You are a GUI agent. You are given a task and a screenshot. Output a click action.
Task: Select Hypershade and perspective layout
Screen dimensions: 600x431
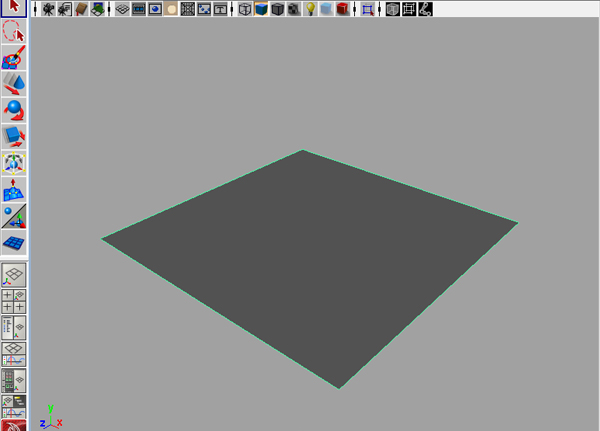(14, 380)
